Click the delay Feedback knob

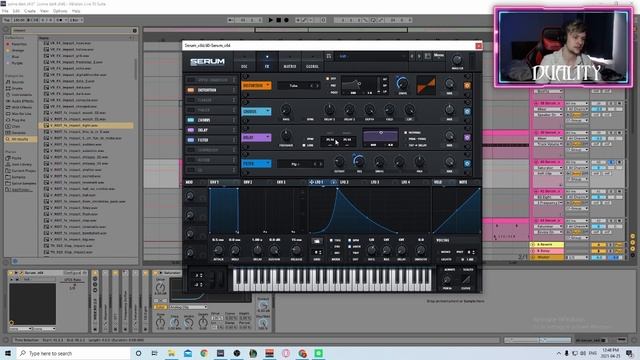pos(286,136)
